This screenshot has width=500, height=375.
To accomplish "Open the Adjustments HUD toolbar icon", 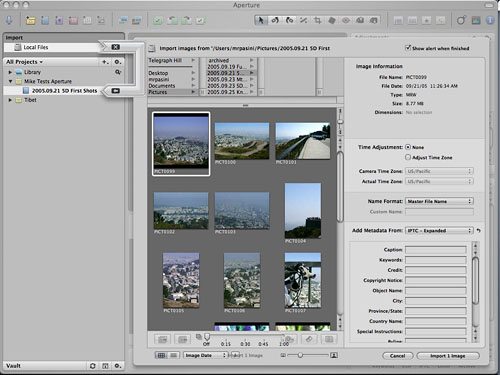I will tap(476, 20).
